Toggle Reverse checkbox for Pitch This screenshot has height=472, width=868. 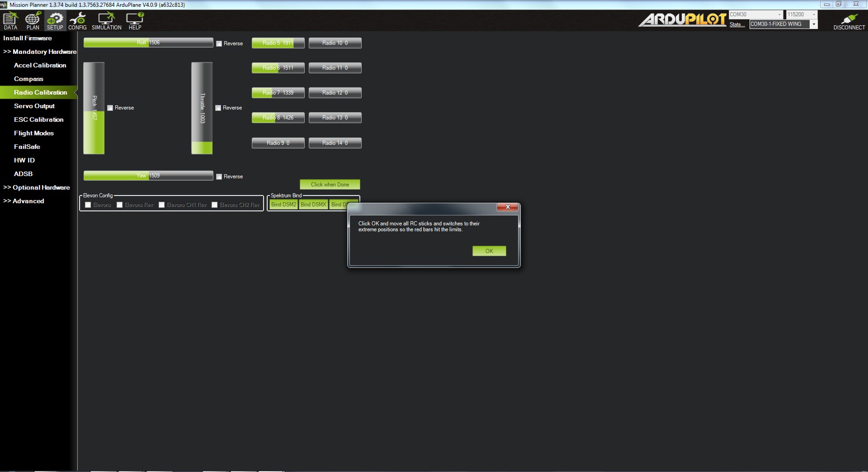point(110,108)
